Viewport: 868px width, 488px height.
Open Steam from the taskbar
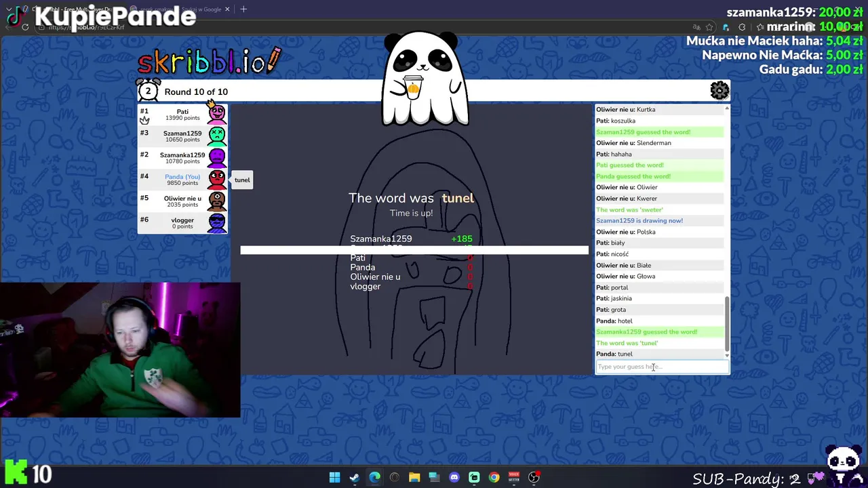point(354,477)
